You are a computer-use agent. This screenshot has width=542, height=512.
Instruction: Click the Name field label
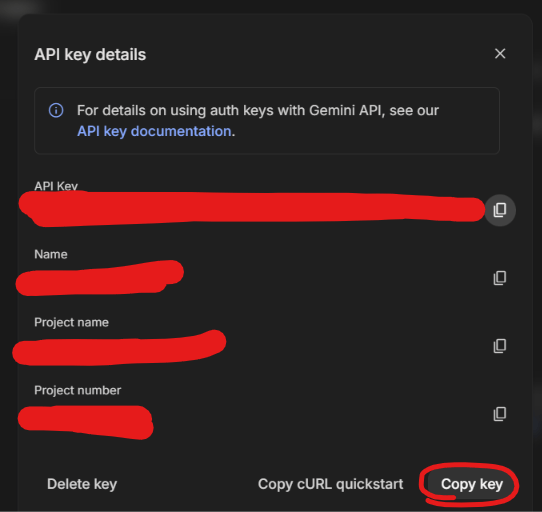pyautogui.click(x=51, y=254)
